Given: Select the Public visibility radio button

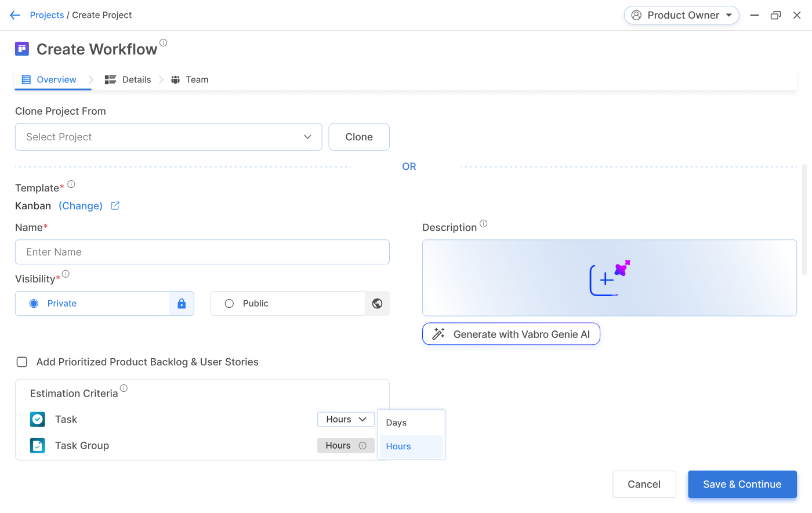Looking at the screenshot, I should (229, 304).
